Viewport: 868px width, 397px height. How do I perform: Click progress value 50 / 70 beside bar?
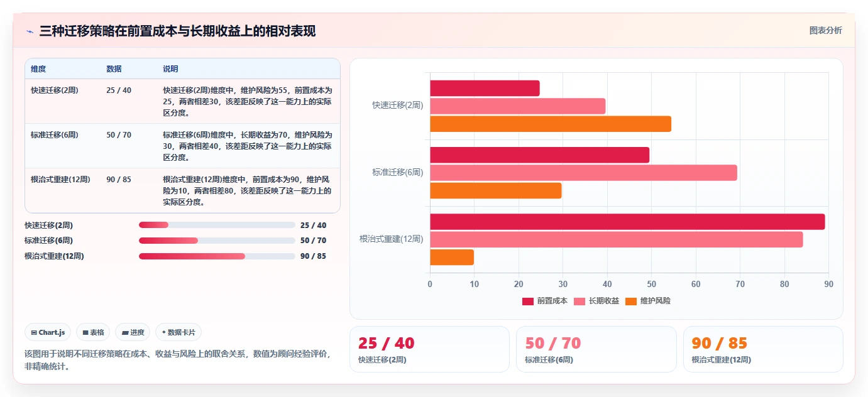(x=313, y=240)
